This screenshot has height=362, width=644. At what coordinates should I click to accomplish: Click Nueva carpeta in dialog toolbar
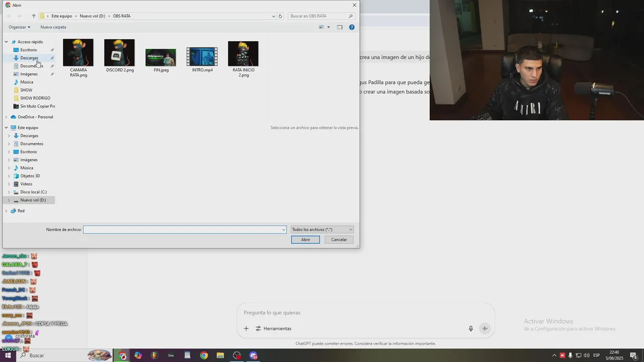point(53,27)
